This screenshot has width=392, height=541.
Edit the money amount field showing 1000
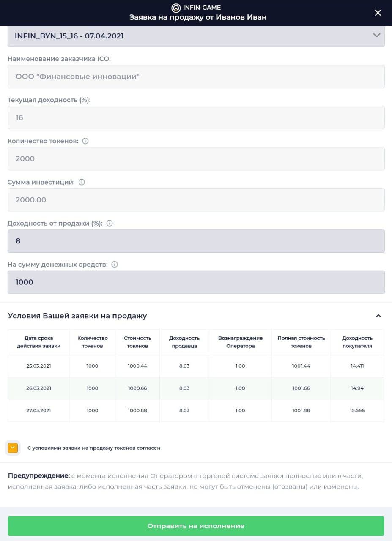click(x=196, y=282)
